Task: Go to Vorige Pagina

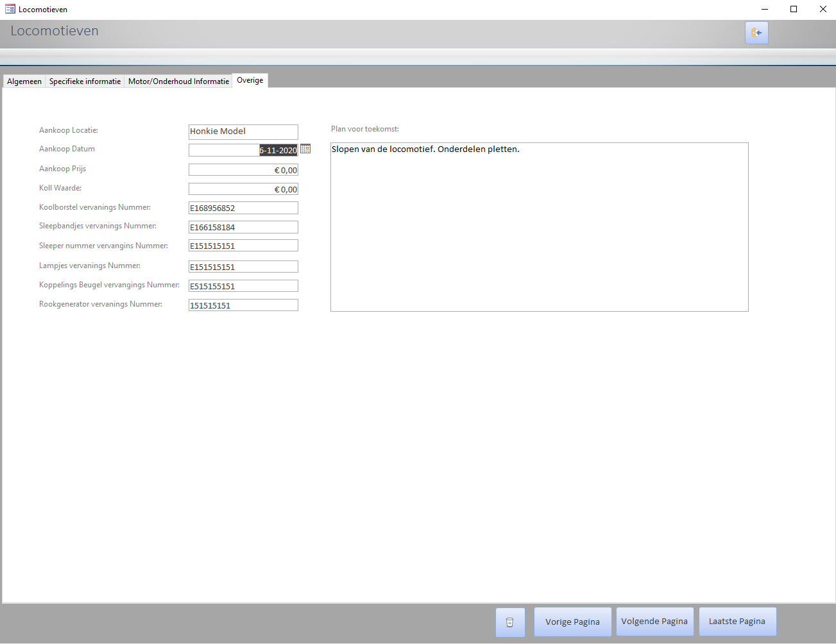Action: 573,622
